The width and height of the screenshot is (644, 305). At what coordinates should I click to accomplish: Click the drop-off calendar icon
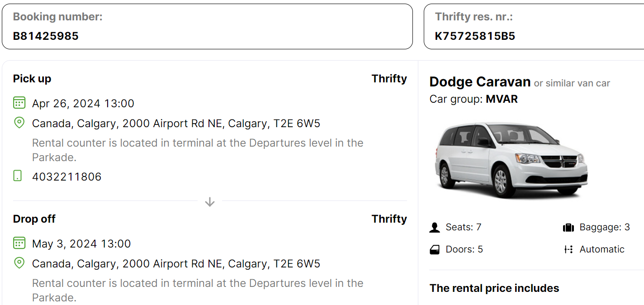tap(19, 243)
